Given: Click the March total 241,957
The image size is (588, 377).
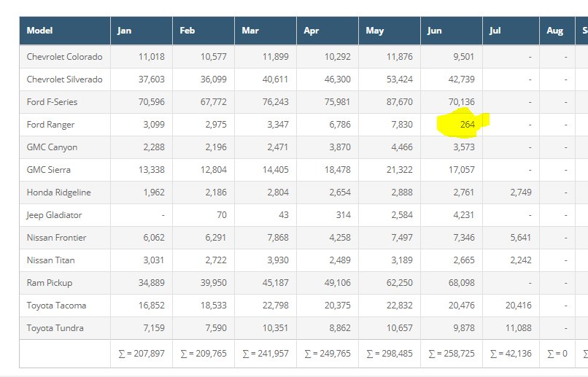Looking at the screenshot, I should click(x=266, y=354).
